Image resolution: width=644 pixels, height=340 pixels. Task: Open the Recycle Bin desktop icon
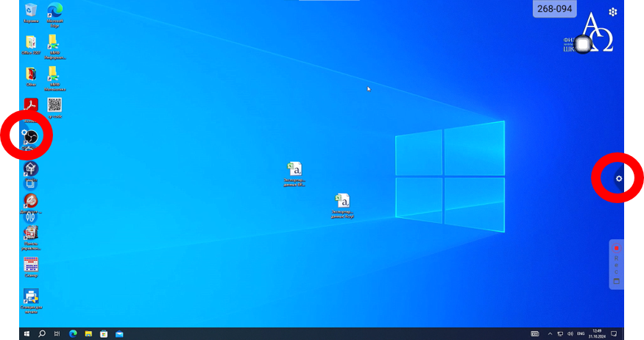[x=31, y=10]
